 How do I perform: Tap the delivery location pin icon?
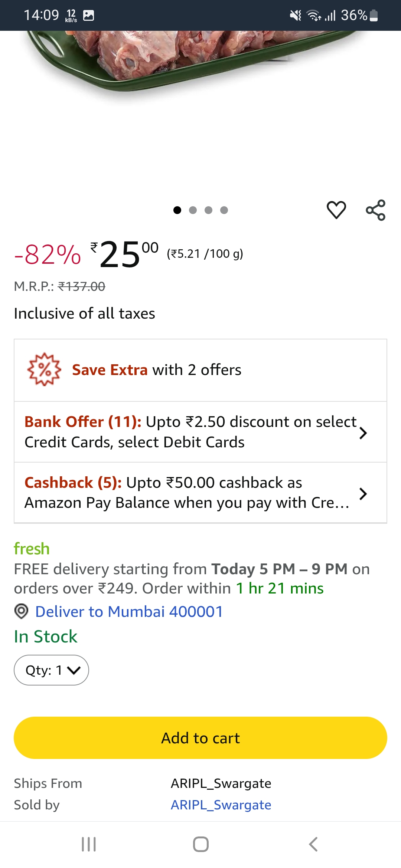(21, 611)
